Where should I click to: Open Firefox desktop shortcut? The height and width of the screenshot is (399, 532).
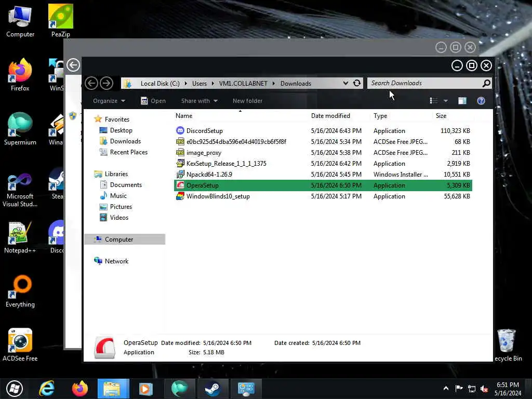(x=20, y=75)
